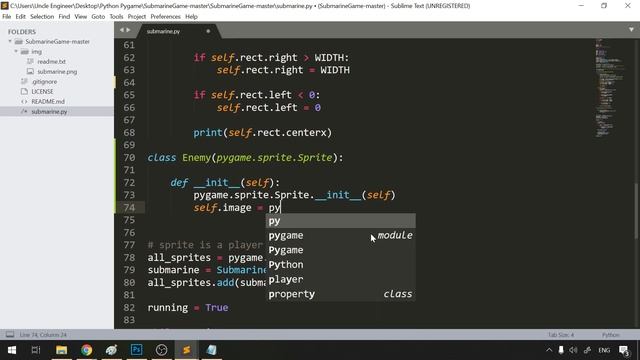Go to next tab with right arrow
The image size is (640, 360).
click(x=128, y=30)
